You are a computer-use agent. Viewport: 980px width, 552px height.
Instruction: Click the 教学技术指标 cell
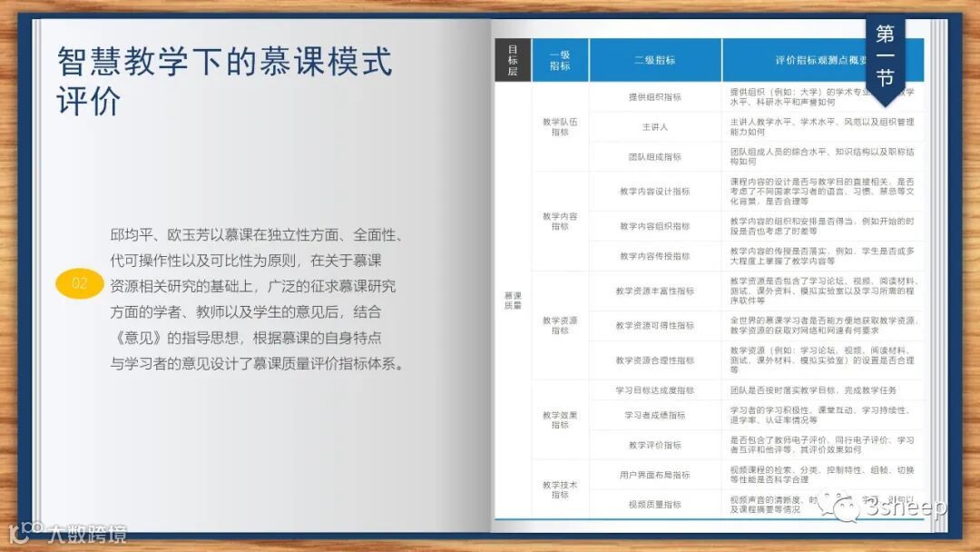click(x=560, y=489)
